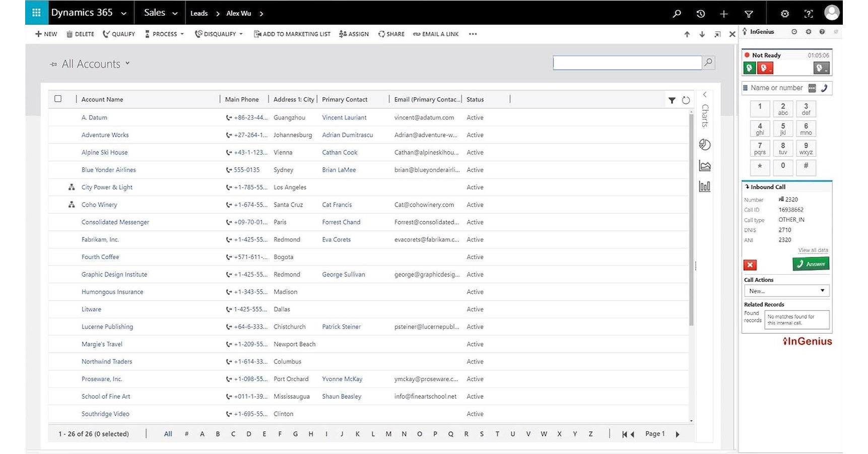This screenshot has height=454, width=868.
Task: Click the red Not Ready phone icon
Action: 766,68
